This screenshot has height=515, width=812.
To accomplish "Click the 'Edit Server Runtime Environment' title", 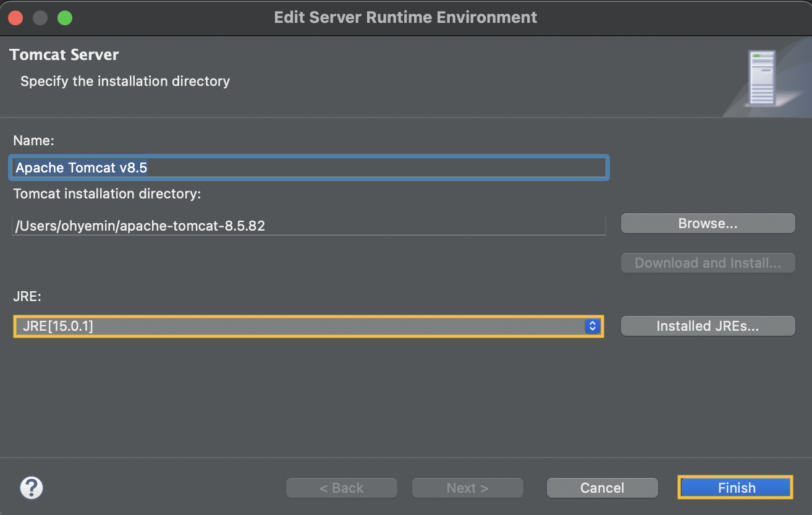I will coord(405,17).
